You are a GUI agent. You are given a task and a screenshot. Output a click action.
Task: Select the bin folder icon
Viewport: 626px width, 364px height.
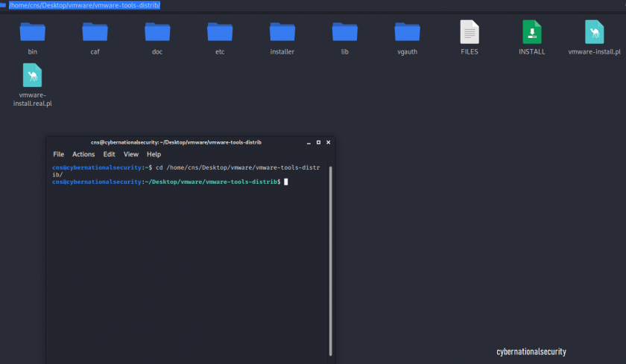[32, 31]
